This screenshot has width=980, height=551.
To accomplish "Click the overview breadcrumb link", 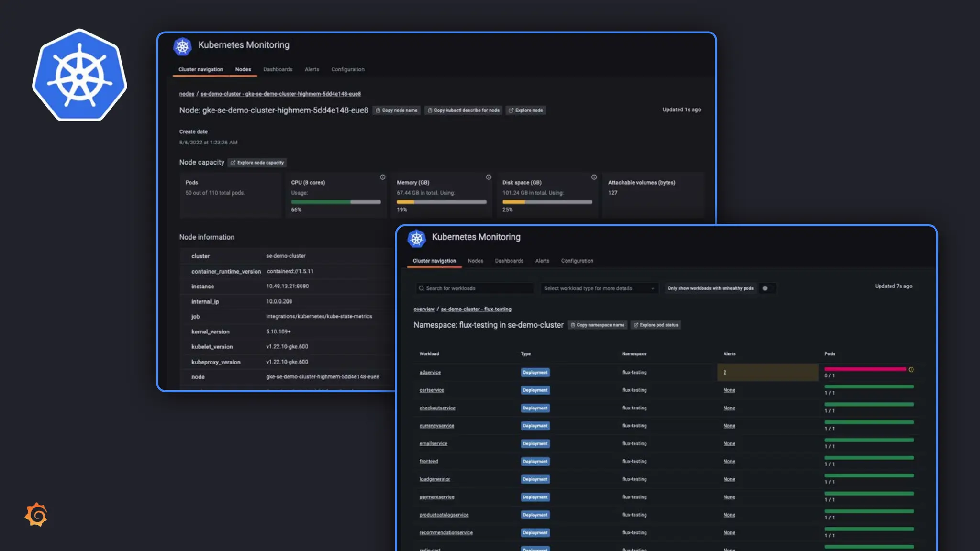I will (x=424, y=309).
